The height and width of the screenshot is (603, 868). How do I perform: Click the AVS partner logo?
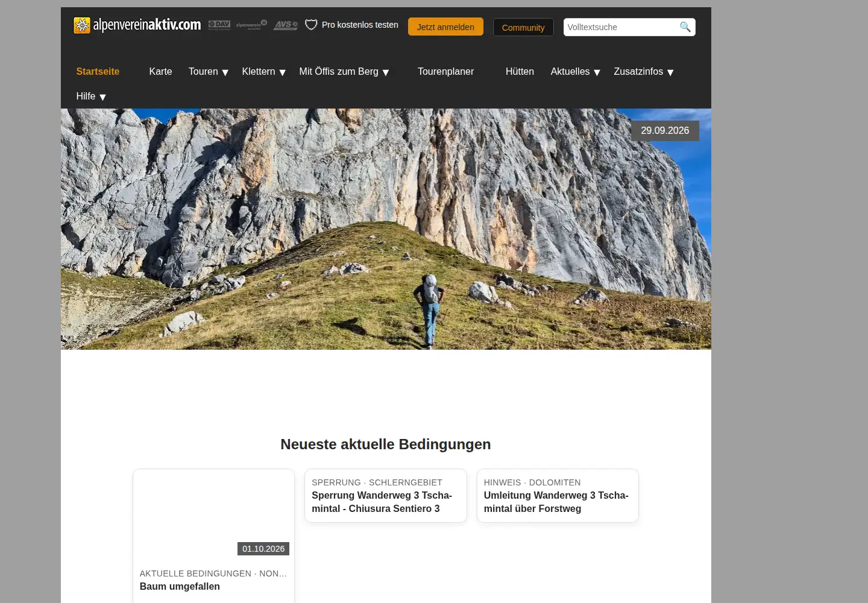286,25
